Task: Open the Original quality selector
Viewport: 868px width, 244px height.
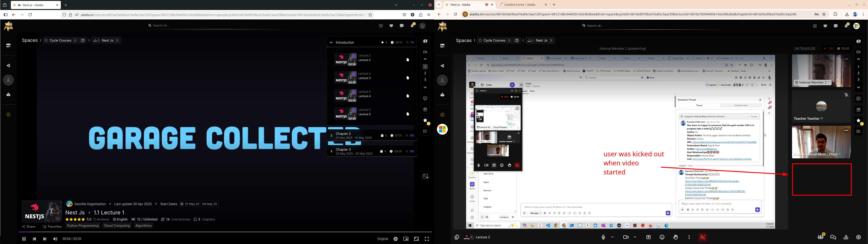Action: tap(382, 239)
